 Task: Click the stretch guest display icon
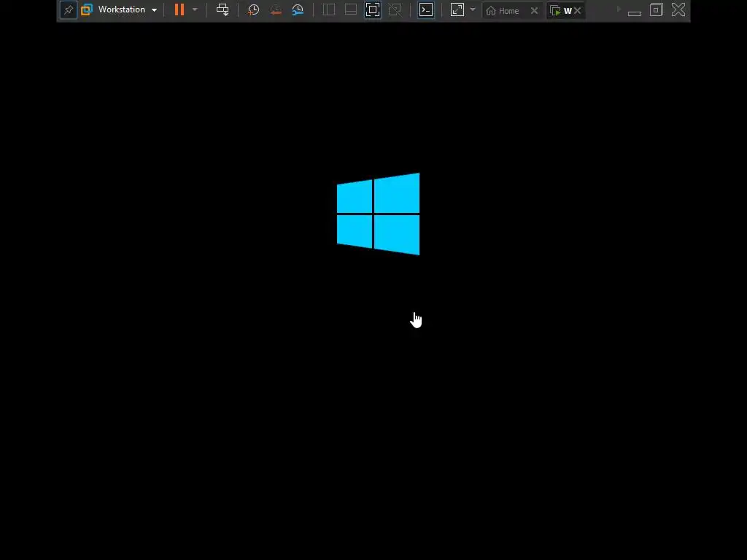pos(457,9)
